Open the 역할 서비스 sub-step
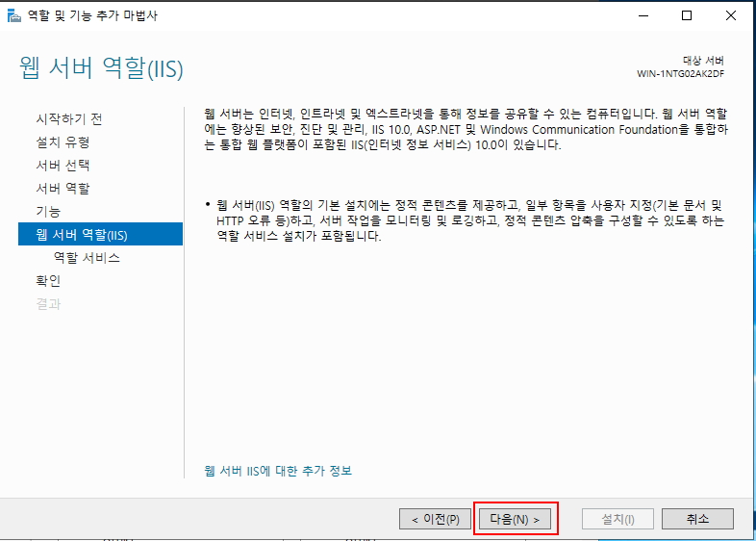756x541 pixels. 87,258
